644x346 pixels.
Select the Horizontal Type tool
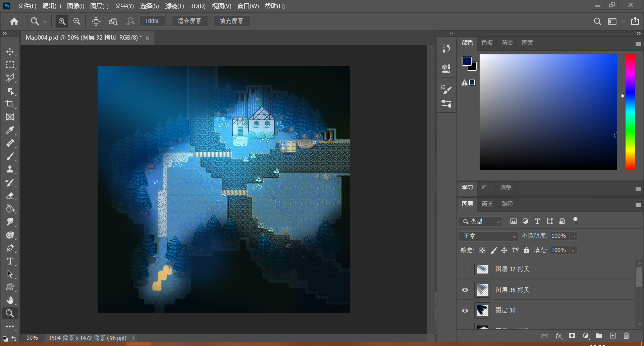[10, 261]
